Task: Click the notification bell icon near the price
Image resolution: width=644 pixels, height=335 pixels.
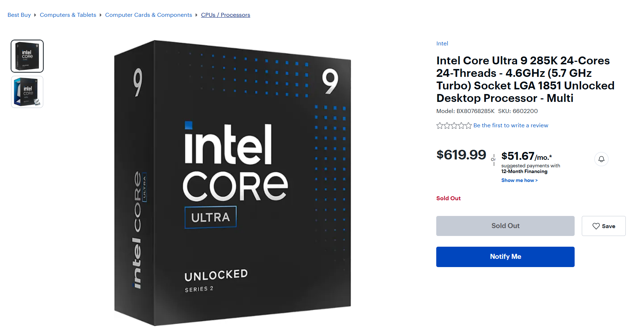Action: 601,159
